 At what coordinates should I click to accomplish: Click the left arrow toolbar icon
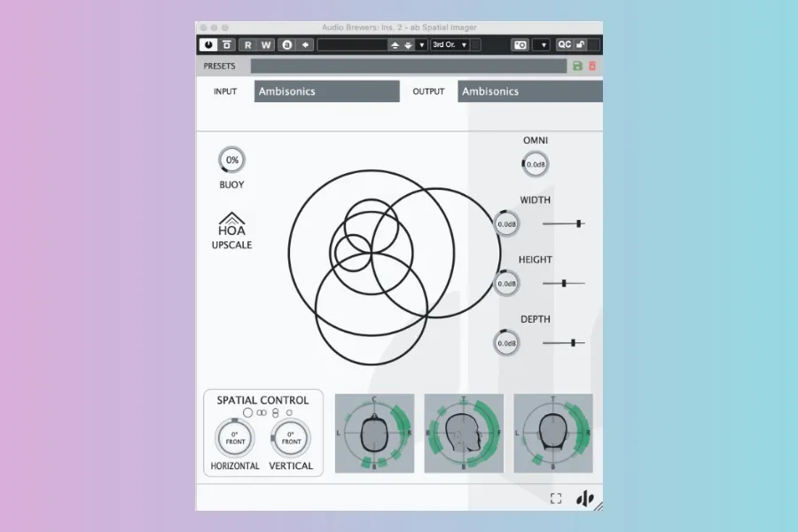306,44
